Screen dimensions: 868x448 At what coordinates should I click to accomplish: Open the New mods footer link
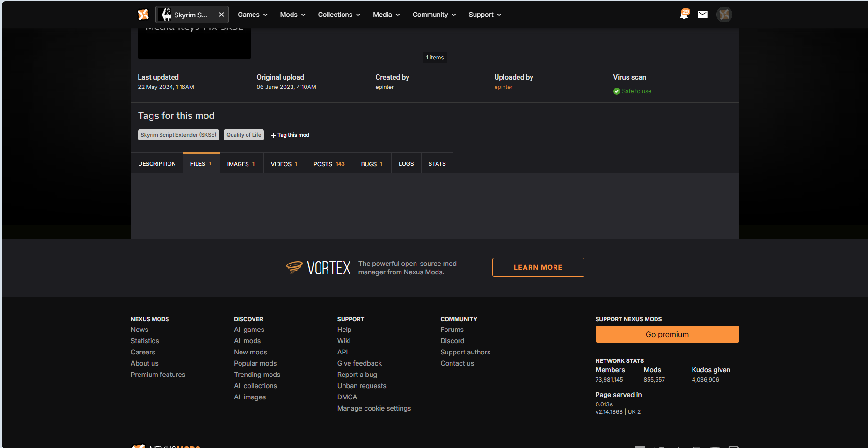[251, 352]
